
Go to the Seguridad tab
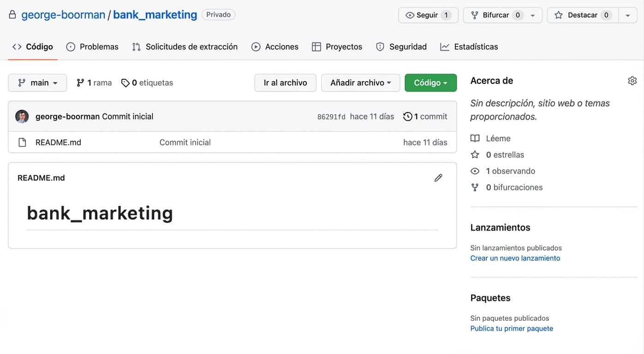tap(401, 47)
